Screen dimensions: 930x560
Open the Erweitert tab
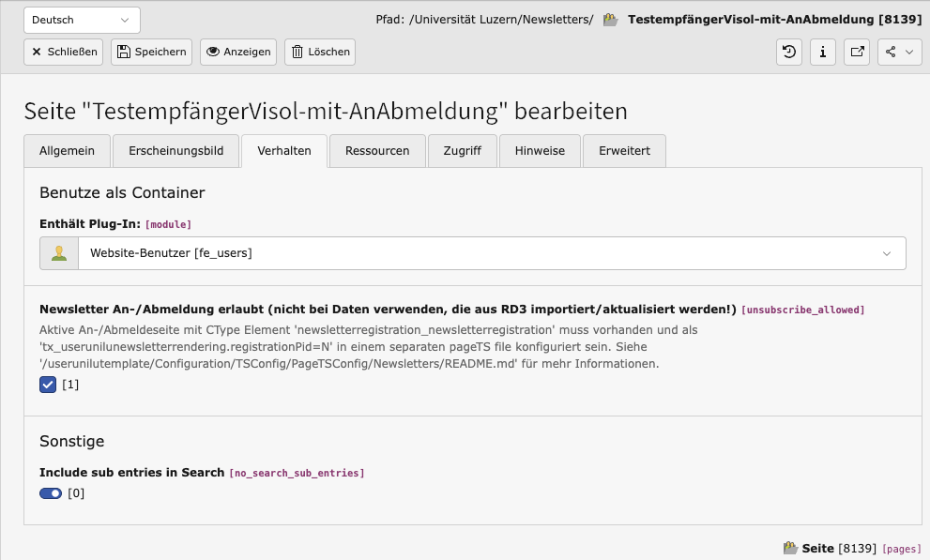click(x=624, y=151)
